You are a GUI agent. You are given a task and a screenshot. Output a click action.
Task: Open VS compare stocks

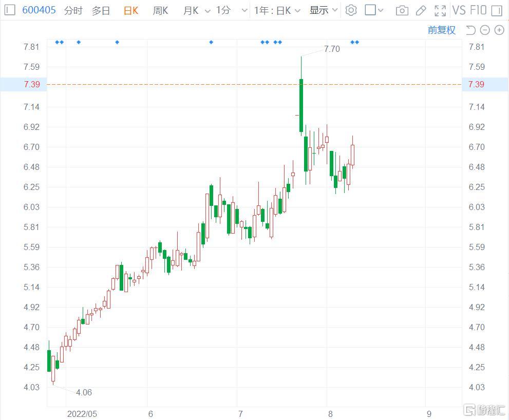coord(459,10)
